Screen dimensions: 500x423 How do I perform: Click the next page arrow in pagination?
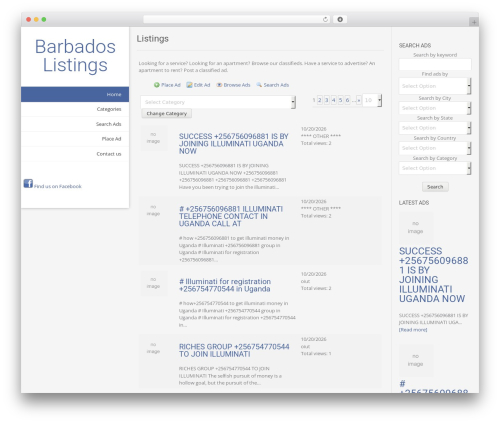pos(359,100)
